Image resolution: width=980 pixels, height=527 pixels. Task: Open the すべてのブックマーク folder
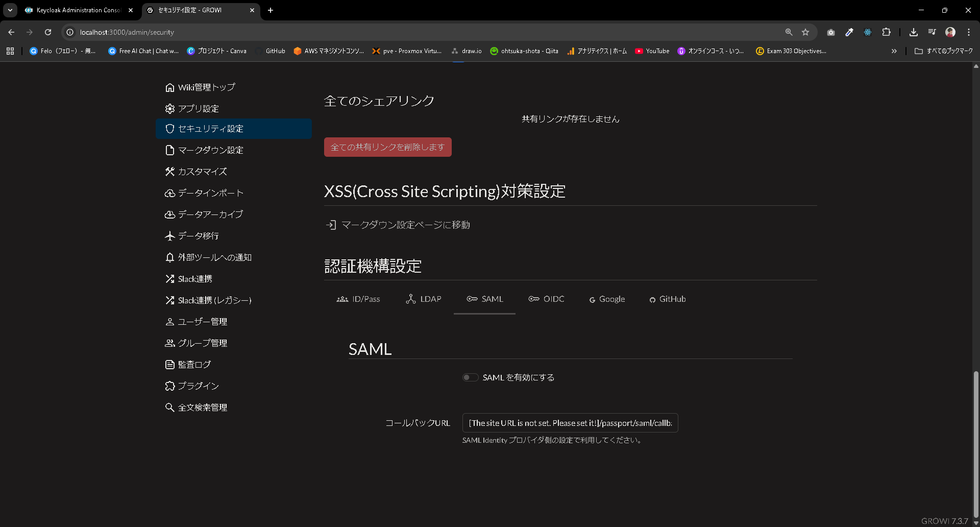click(x=944, y=51)
